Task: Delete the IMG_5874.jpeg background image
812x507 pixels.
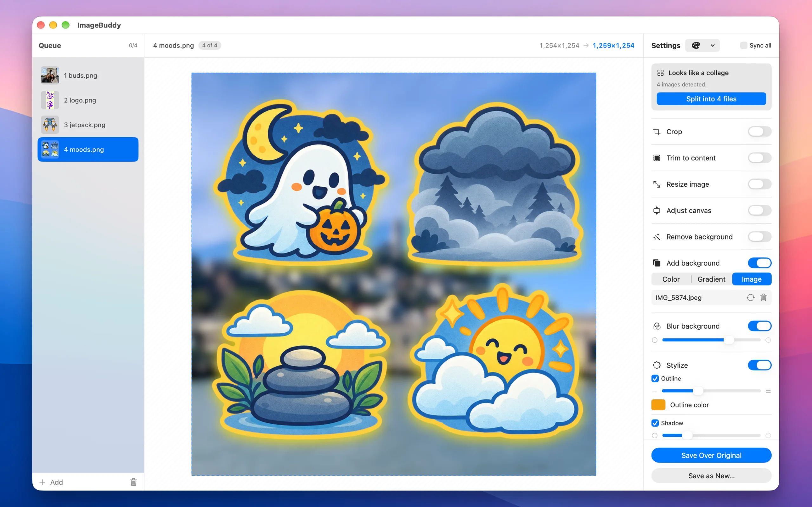Action: (763, 298)
